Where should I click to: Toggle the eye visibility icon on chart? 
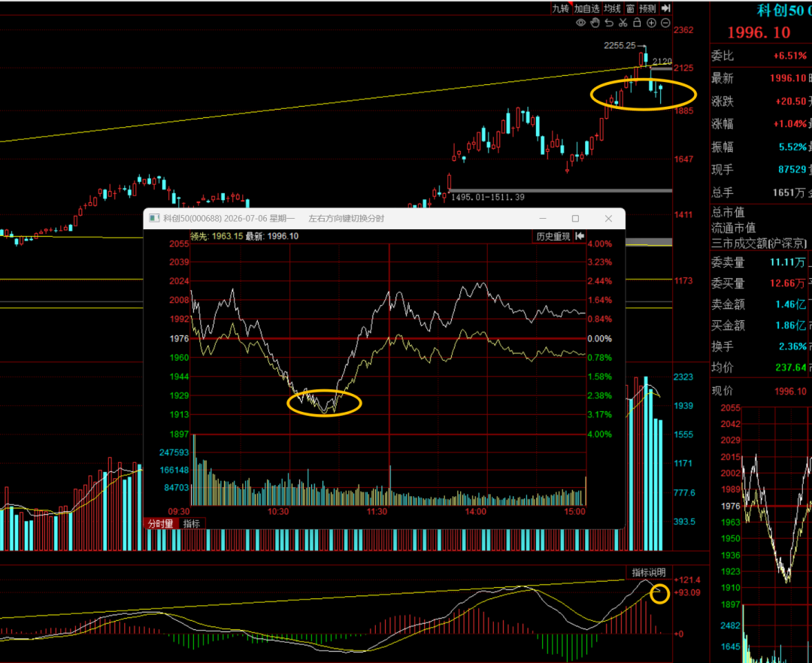pos(581,23)
